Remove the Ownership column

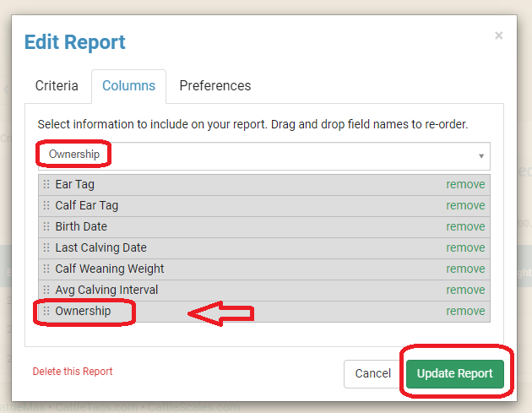tap(465, 311)
